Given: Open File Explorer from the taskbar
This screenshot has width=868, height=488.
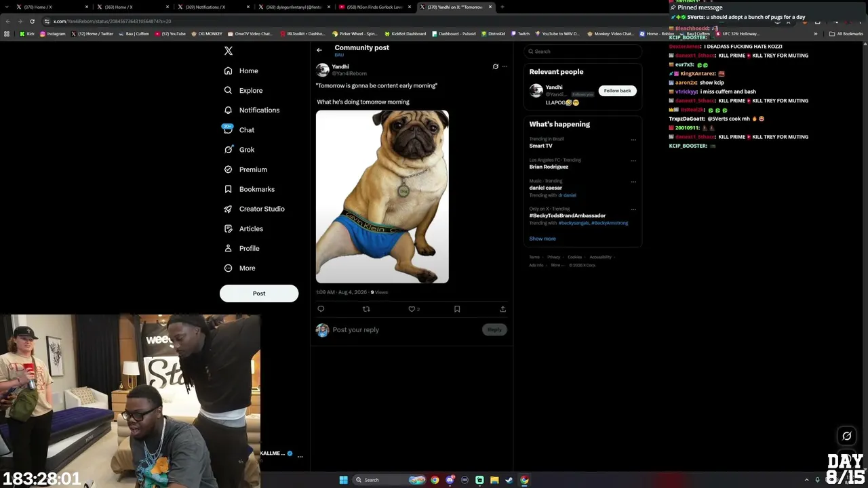Looking at the screenshot, I should pyautogui.click(x=494, y=480).
